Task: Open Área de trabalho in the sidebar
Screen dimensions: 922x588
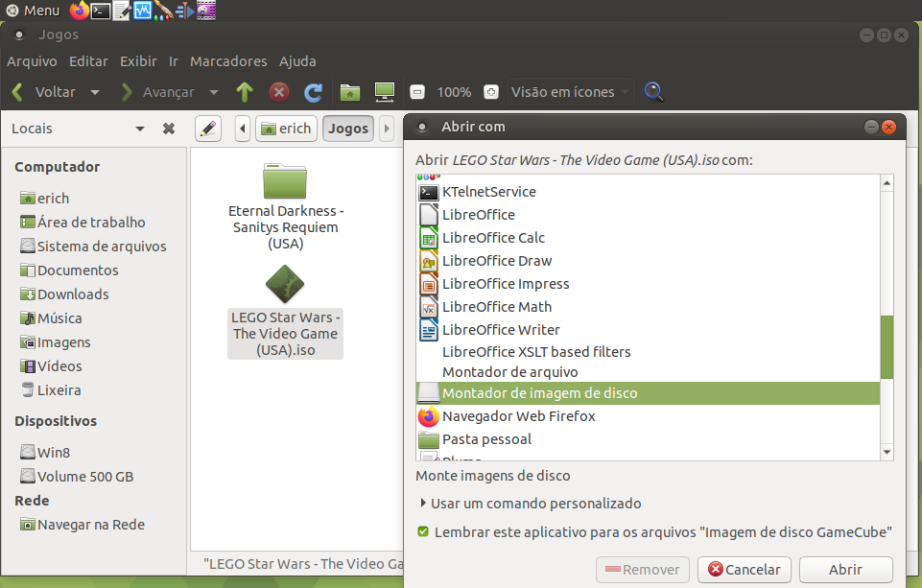Action: (83, 223)
